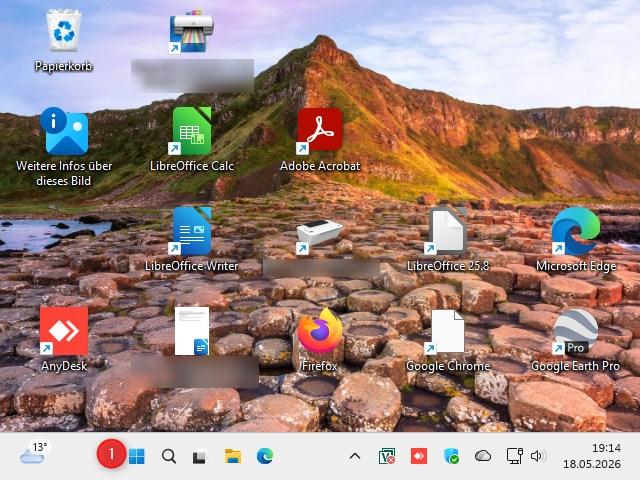Select the LibreOffice Calc shortcut
This screenshot has width=640, height=480.
pos(191,131)
